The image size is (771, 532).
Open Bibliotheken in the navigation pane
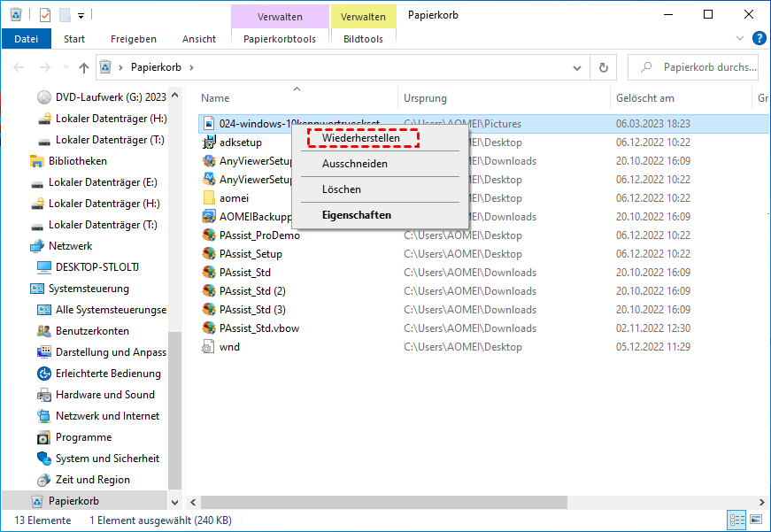tap(78, 161)
